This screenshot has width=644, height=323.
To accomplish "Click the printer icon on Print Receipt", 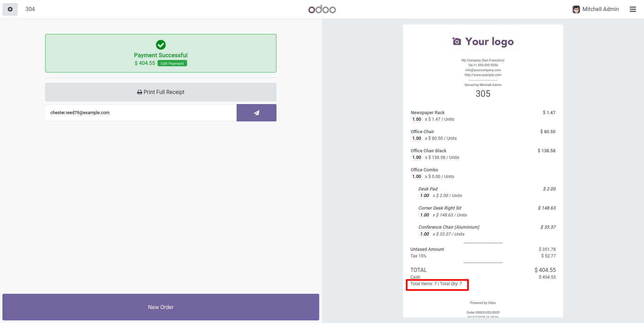I will (x=140, y=92).
